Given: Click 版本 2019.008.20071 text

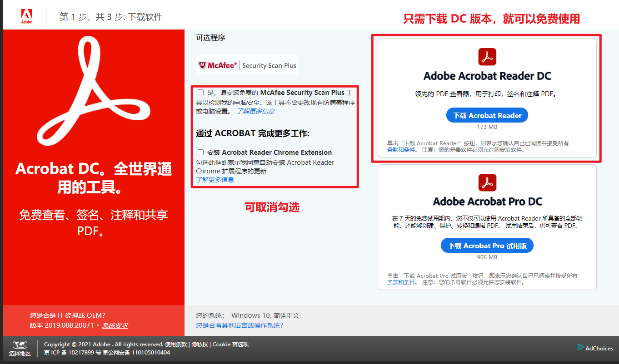Looking at the screenshot, I should (x=62, y=325).
